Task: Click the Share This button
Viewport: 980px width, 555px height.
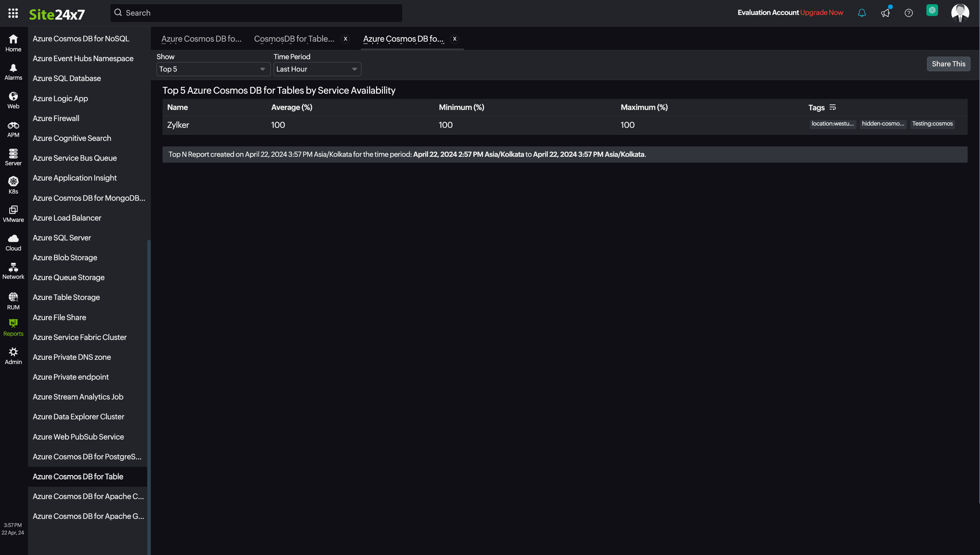Action: pos(948,64)
